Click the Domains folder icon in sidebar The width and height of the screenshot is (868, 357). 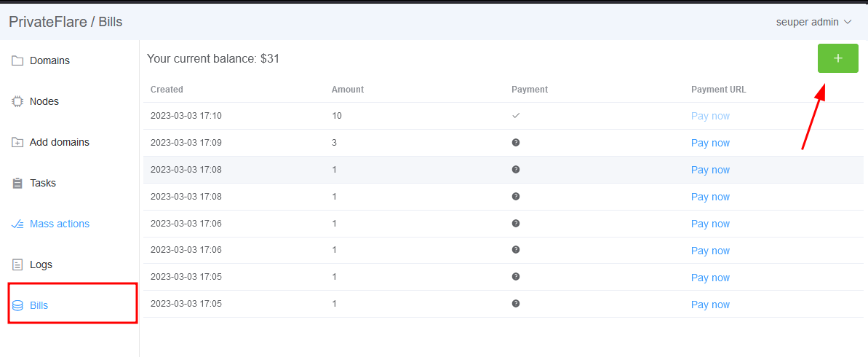[17, 60]
